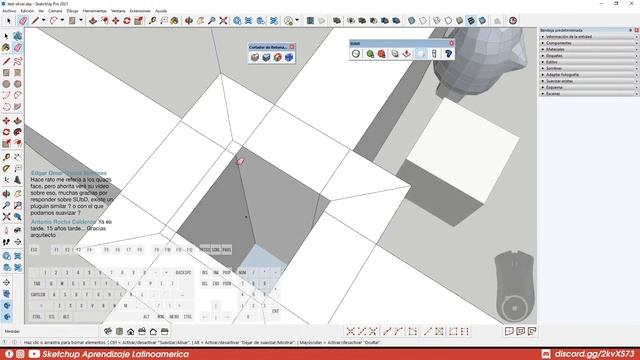The height and width of the screenshot is (360, 640).
Task: Pin the Bandeja predeterminada tray
Action: click(631, 30)
